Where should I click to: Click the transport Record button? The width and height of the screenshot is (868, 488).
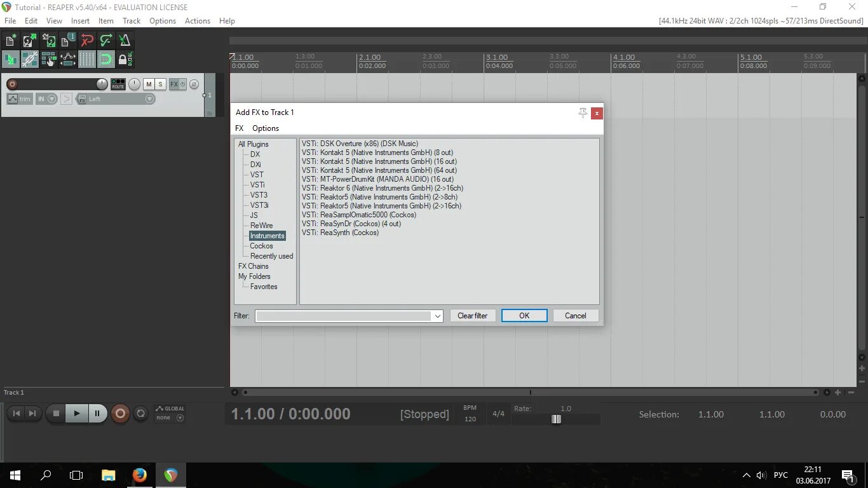pyautogui.click(x=120, y=414)
